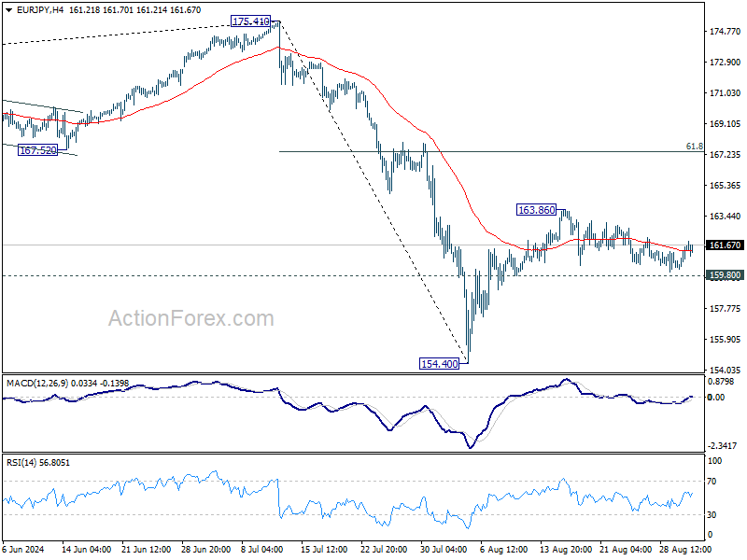The width and height of the screenshot is (747, 560).
Task: Click the 165.365 price axis value
Action: tap(725, 186)
